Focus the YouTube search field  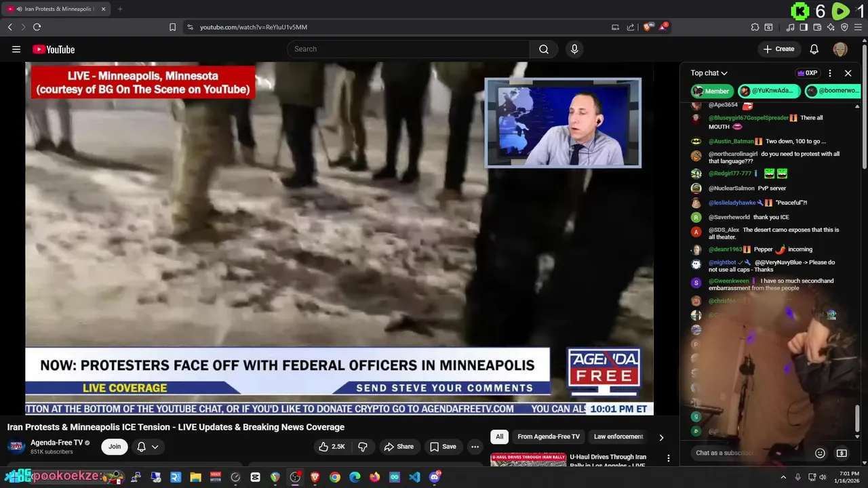(408, 49)
